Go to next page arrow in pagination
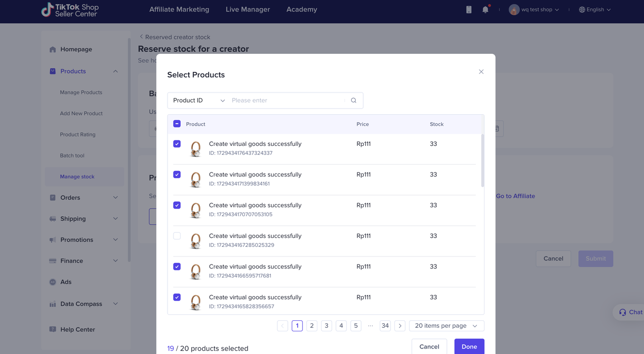The width and height of the screenshot is (644, 354). tap(400, 326)
